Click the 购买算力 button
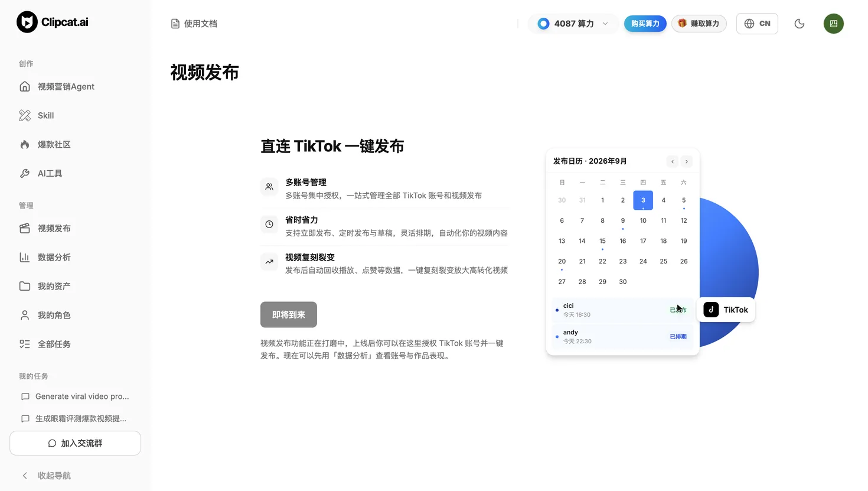This screenshot has width=868, height=491. tap(645, 24)
